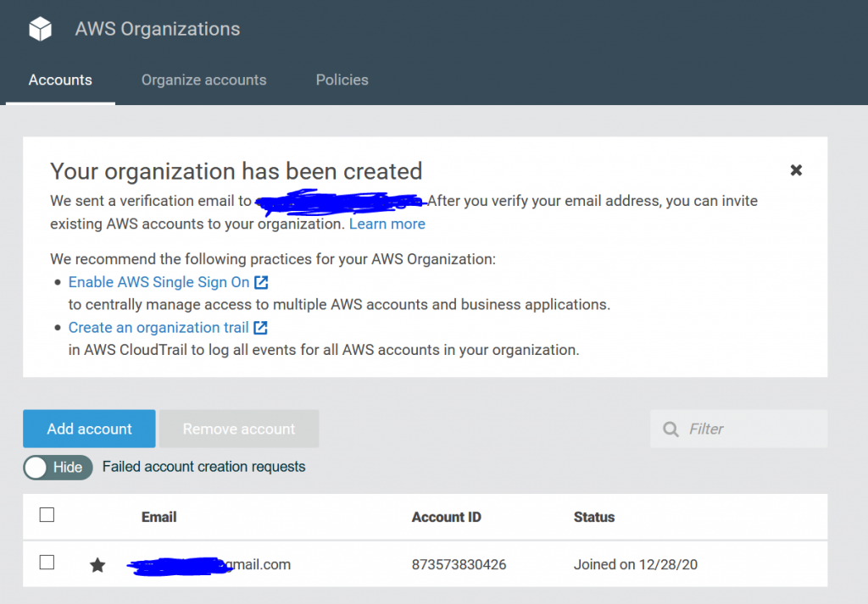This screenshot has width=868, height=604.
Task: Open the Create an organization trail link
Action: (x=159, y=328)
